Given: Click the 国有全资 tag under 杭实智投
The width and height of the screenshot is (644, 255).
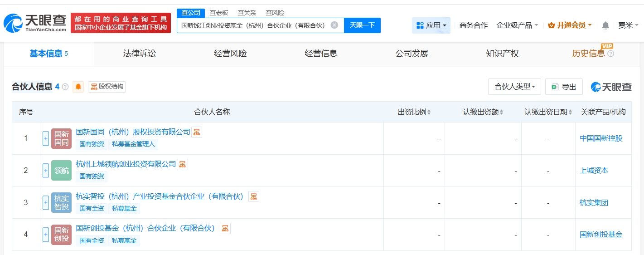Looking at the screenshot, I should click(92, 208).
